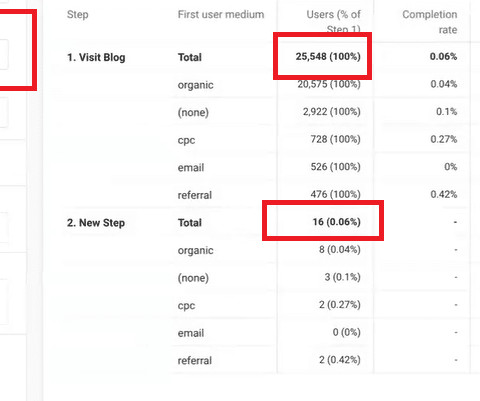Click the 16 (0.06%) total users cell
Viewport: 480px width, 401px height.
tap(337, 222)
